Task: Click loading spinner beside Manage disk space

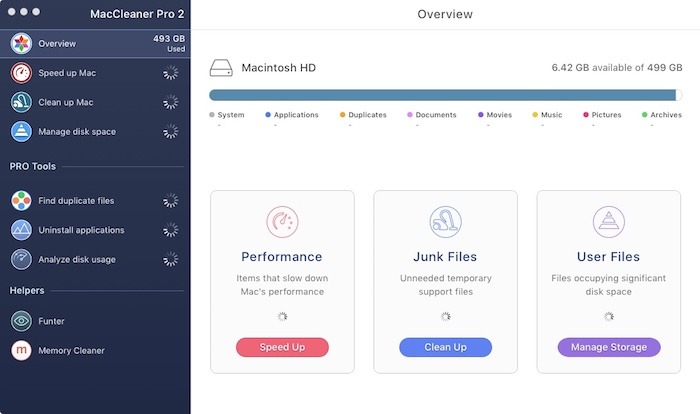Action: click(171, 132)
